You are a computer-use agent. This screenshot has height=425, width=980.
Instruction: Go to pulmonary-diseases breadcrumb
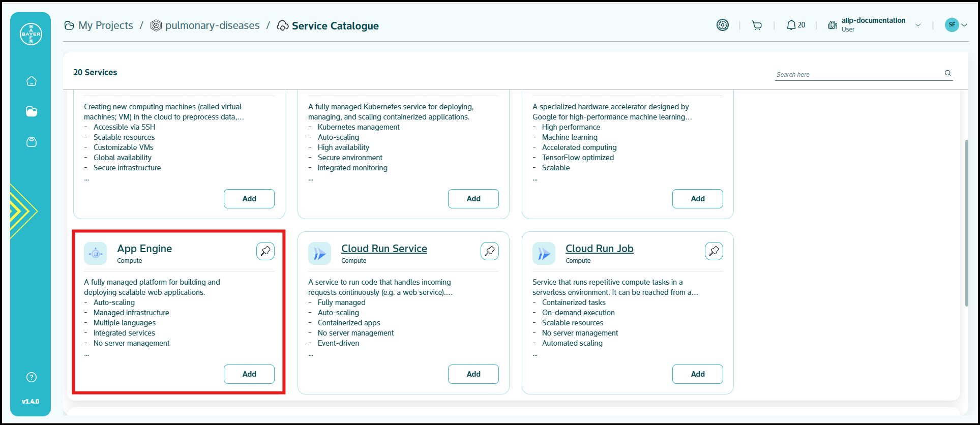[212, 25]
